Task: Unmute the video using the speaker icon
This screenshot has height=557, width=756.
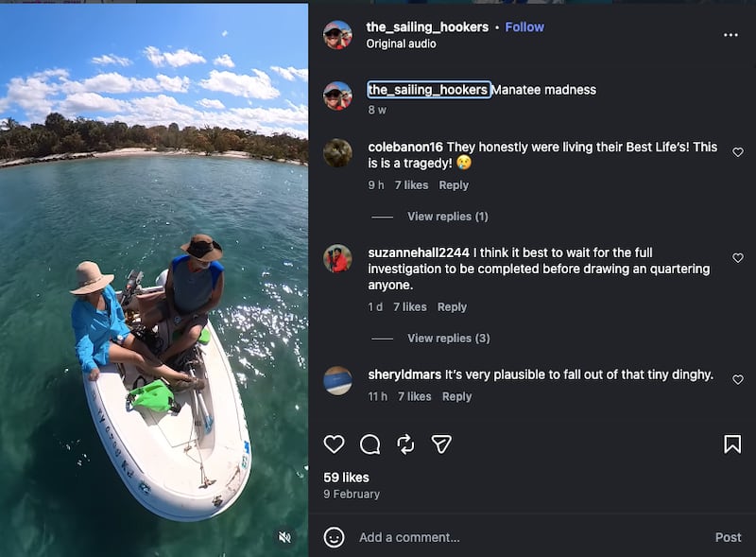Action: [x=283, y=536]
